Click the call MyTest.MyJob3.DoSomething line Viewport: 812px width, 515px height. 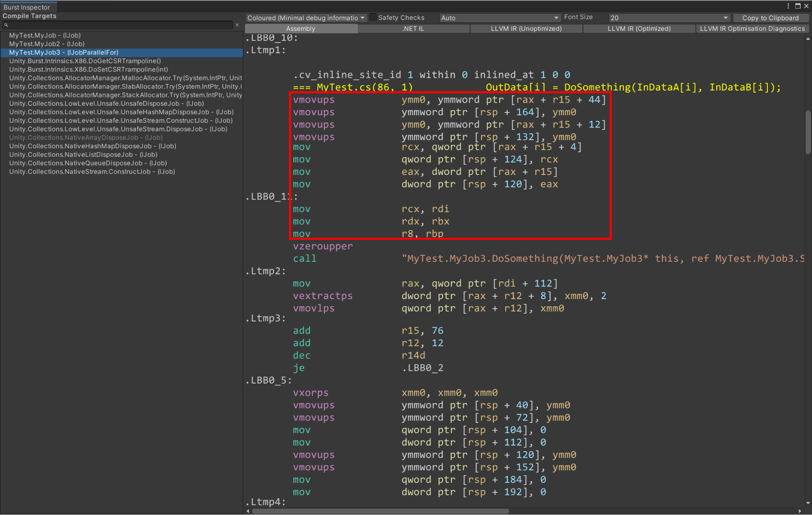click(x=548, y=259)
